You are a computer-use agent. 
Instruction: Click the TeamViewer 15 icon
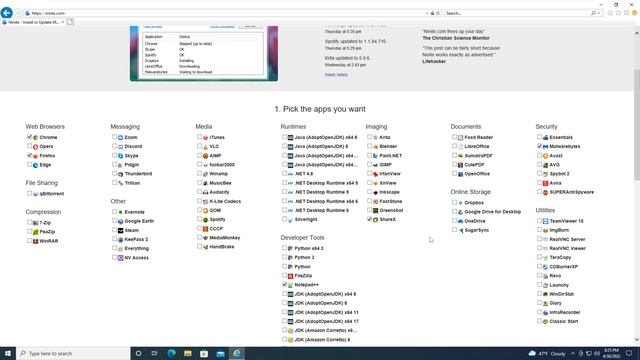[x=545, y=221]
